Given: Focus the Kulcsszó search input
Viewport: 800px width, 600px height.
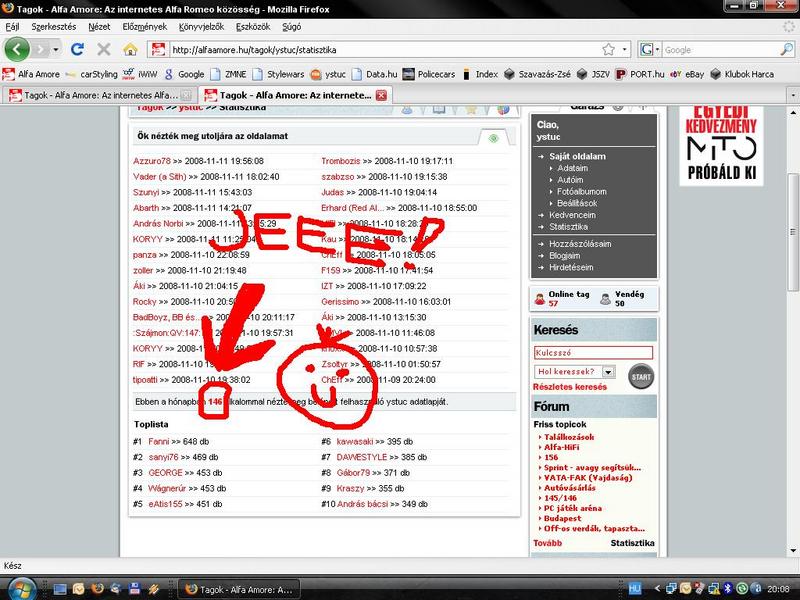Looking at the screenshot, I should click(593, 353).
